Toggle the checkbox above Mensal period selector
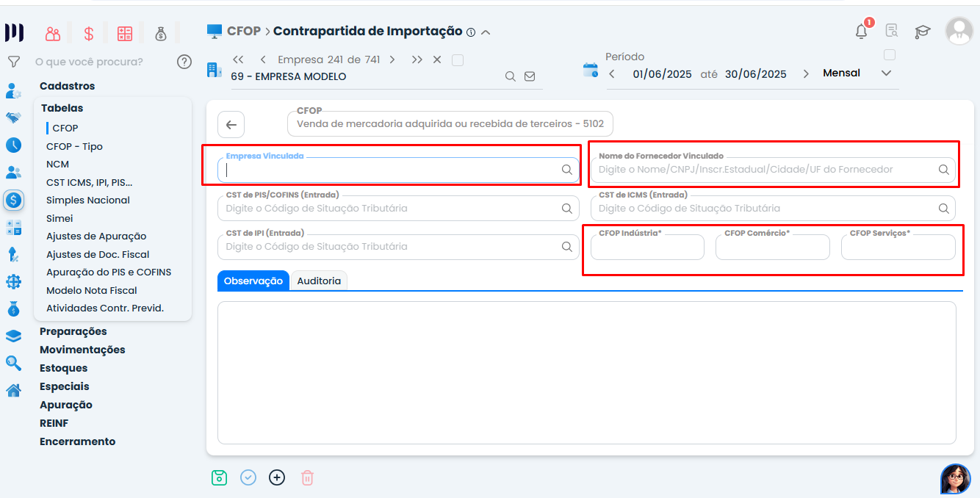This screenshot has width=980, height=498. [890, 55]
